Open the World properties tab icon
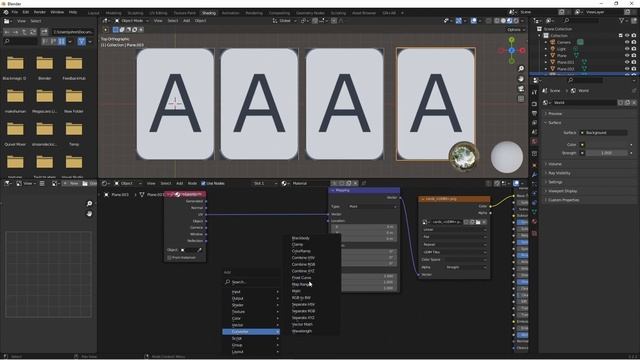This screenshot has height=360, width=640. [x=534, y=142]
